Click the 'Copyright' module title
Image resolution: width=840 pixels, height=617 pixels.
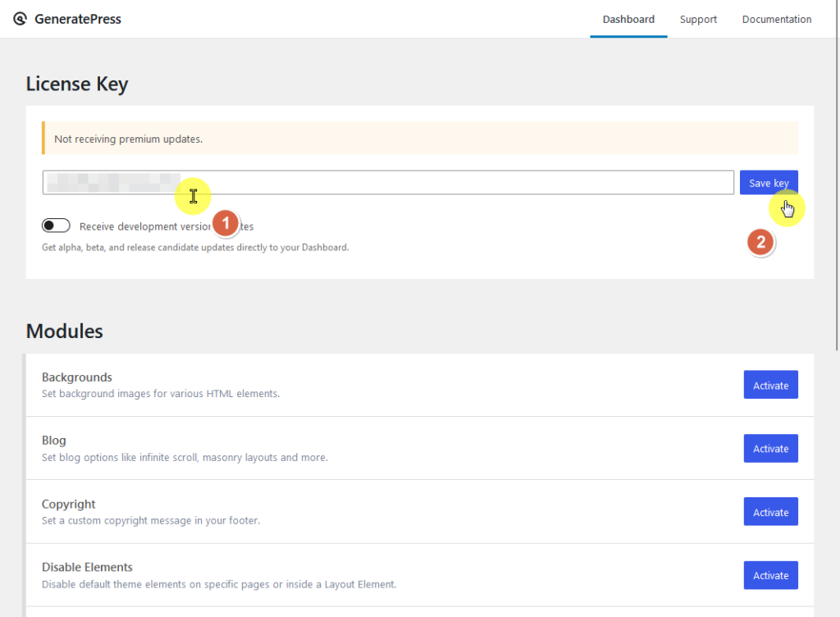pos(69,504)
